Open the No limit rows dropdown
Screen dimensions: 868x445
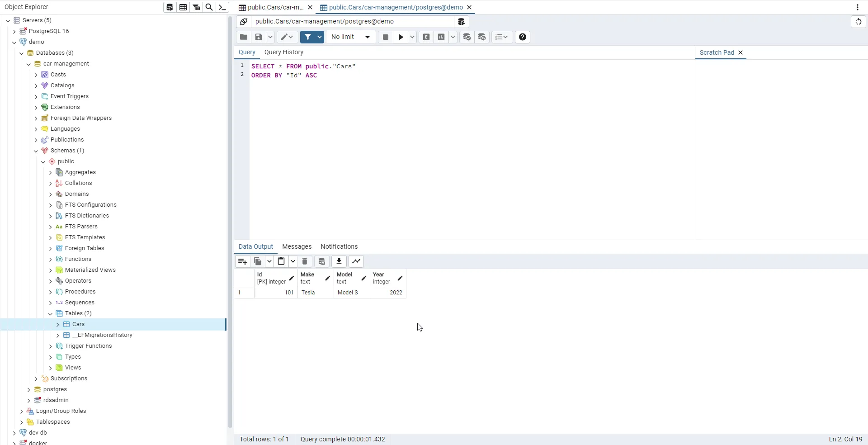pyautogui.click(x=351, y=37)
